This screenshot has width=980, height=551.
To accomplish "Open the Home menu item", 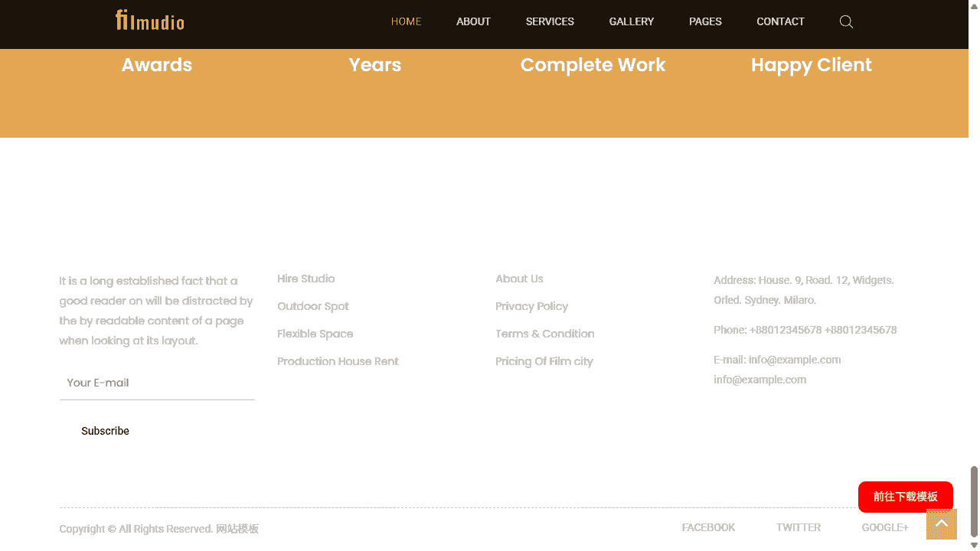I will (406, 21).
